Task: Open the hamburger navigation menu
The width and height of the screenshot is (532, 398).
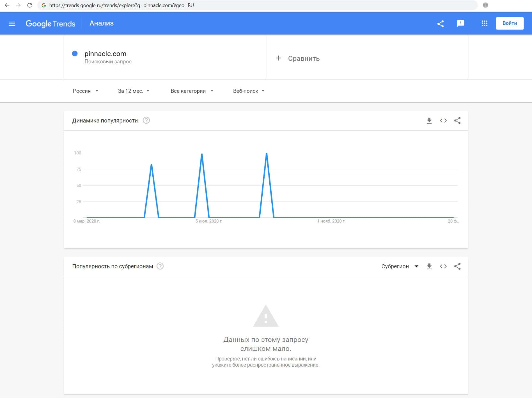Action: 12,24
